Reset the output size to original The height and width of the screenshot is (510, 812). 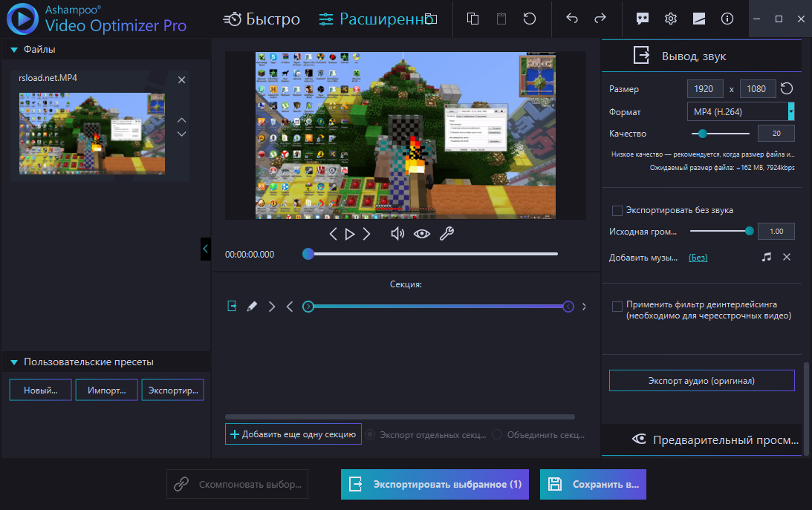pos(787,88)
